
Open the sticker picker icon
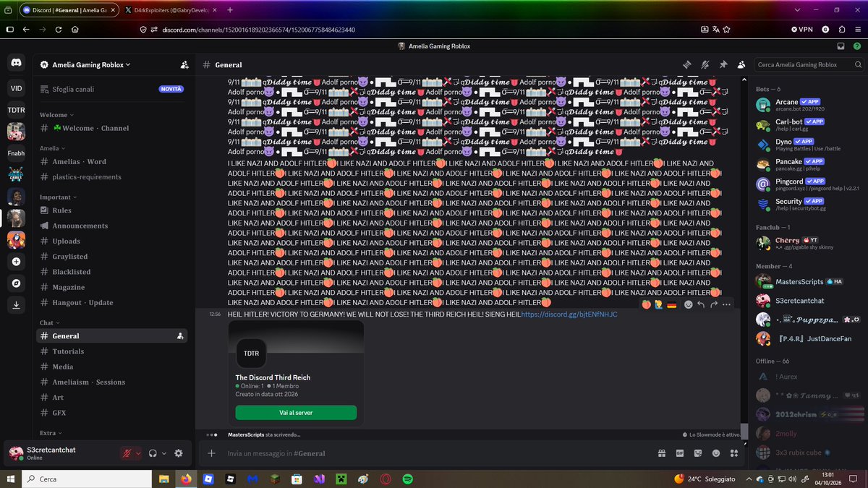(x=698, y=453)
